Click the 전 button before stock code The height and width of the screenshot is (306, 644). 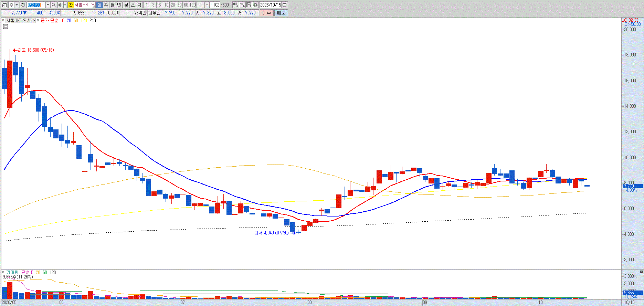23,5
